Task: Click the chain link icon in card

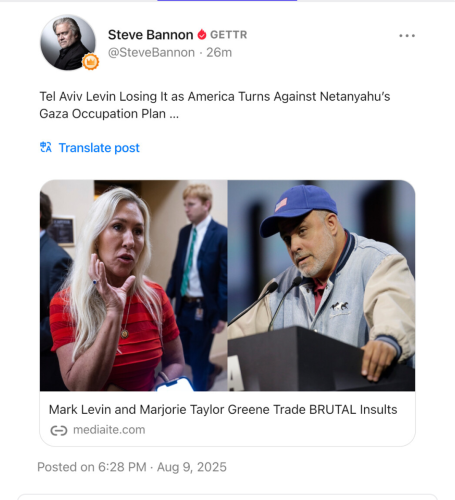Action: click(x=59, y=430)
